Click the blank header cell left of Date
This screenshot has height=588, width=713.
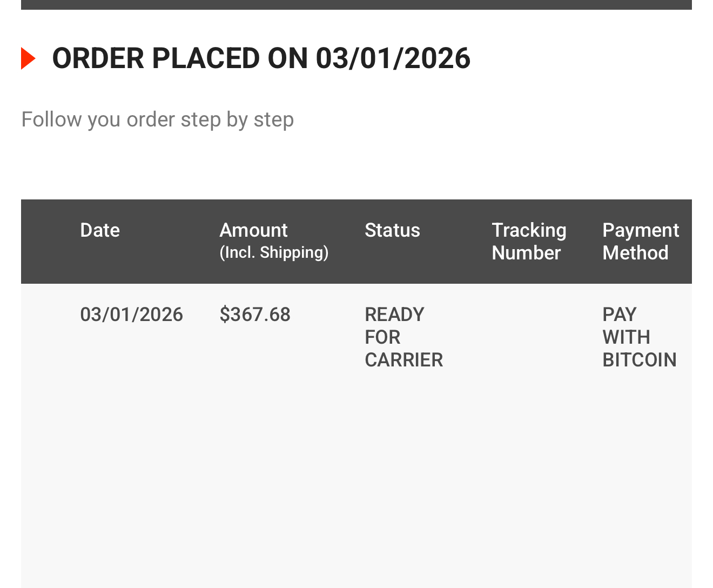[x=50, y=241]
